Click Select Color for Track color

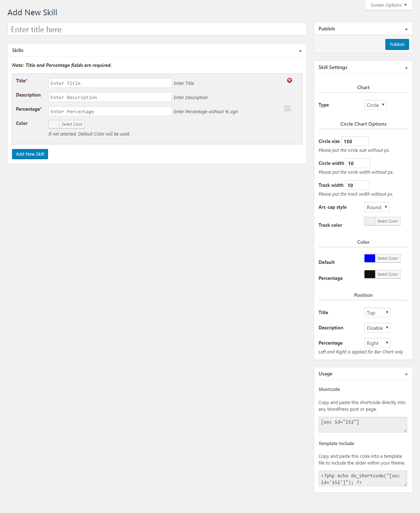tap(387, 221)
